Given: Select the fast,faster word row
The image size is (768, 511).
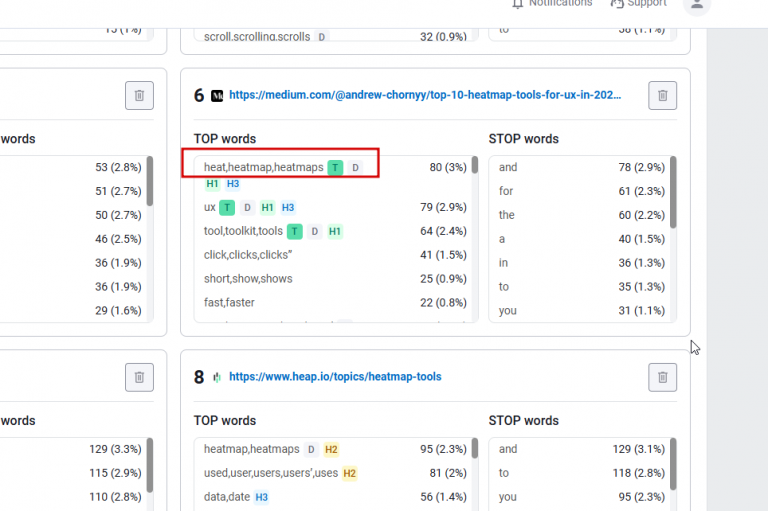Looking at the screenshot, I should point(335,303).
